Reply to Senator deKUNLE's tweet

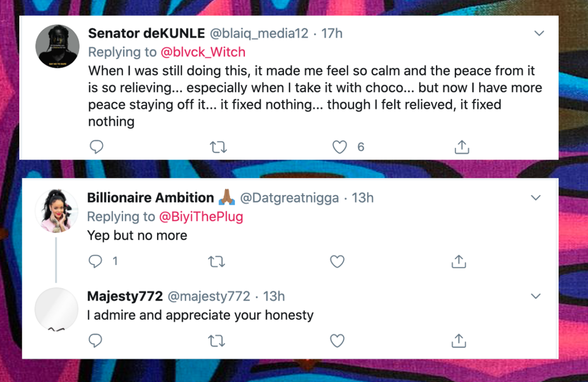pyautogui.click(x=96, y=147)
